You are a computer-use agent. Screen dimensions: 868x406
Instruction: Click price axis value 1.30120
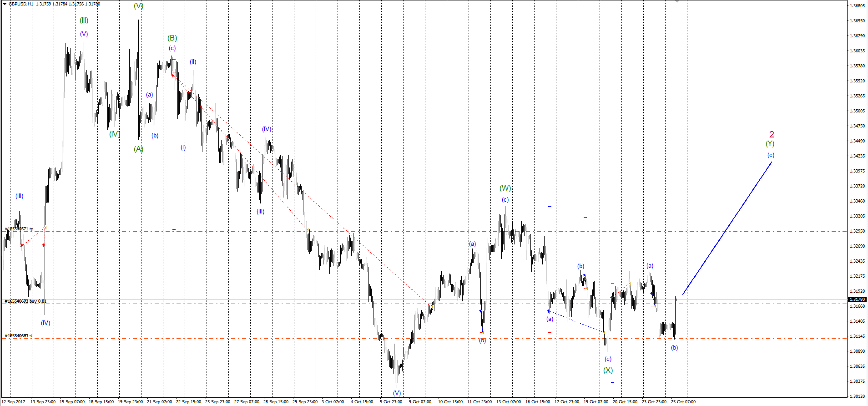[x=857, y=396]
